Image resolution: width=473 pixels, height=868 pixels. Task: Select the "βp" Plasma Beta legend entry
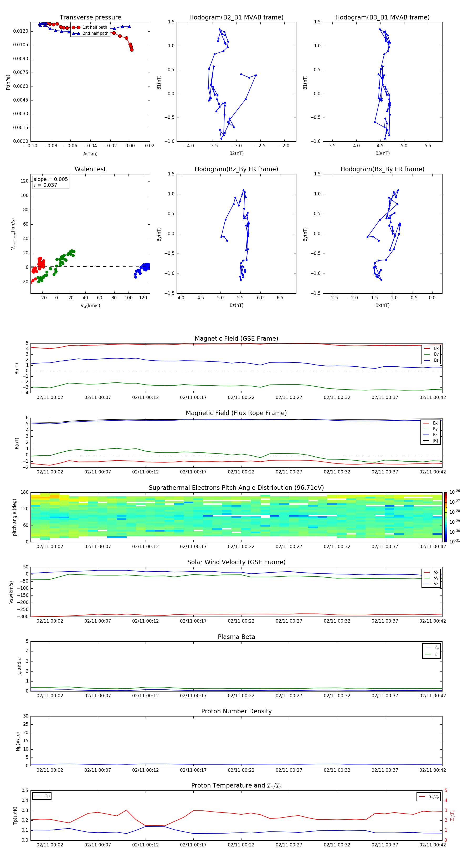432,647
